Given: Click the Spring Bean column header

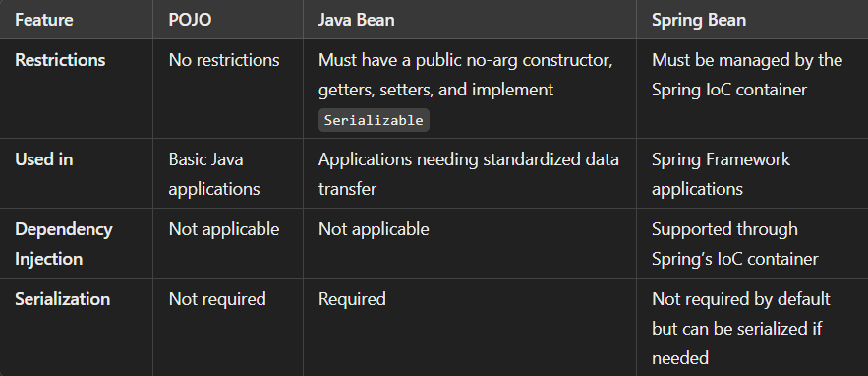Looking at the screenshot, I should click(x=699, y=20).
